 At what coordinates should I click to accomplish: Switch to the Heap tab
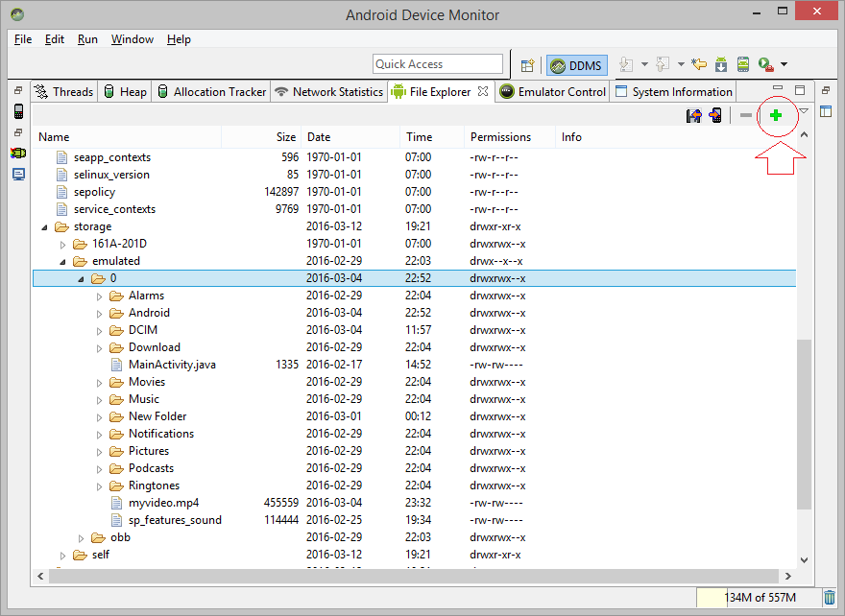[126, 92]
